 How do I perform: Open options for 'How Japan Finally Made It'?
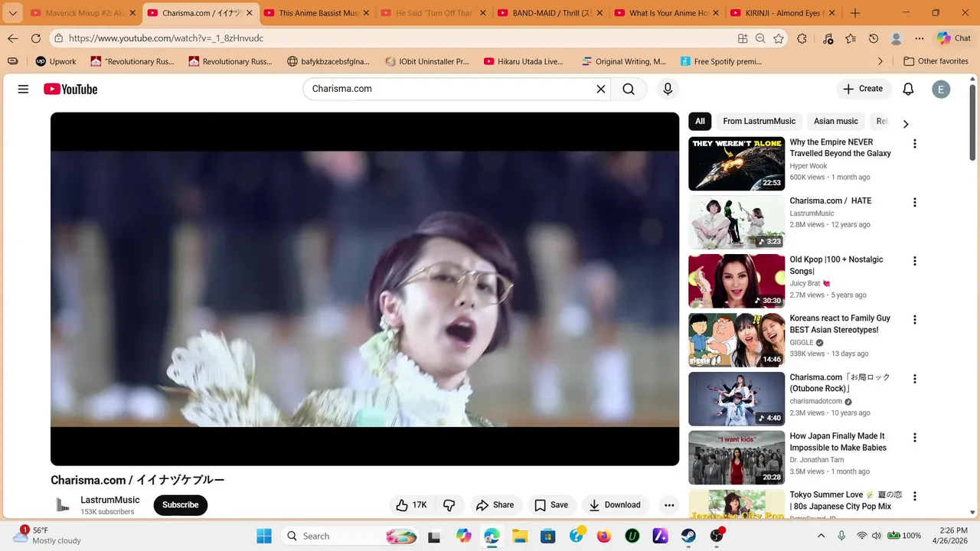914,438
